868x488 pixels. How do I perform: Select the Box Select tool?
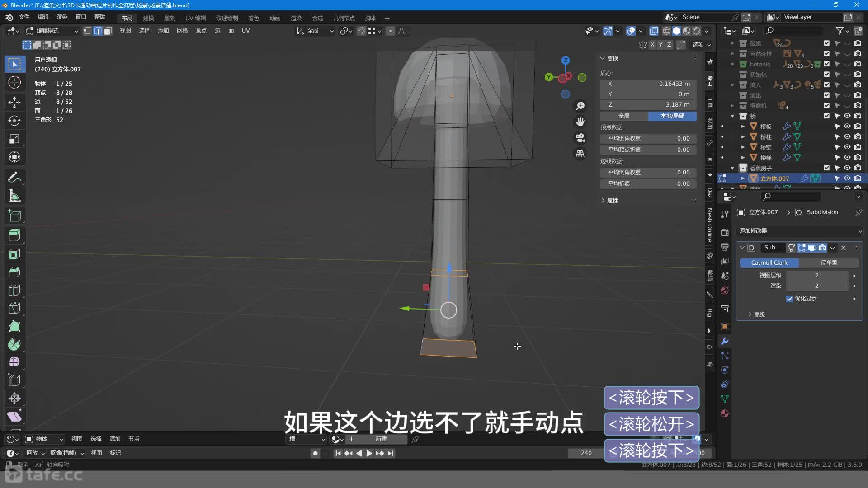coord(14,64)
